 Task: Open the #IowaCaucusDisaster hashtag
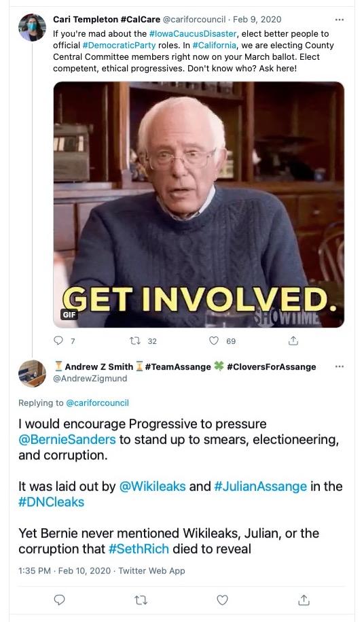pyautogui.click(x=193, y=34)
